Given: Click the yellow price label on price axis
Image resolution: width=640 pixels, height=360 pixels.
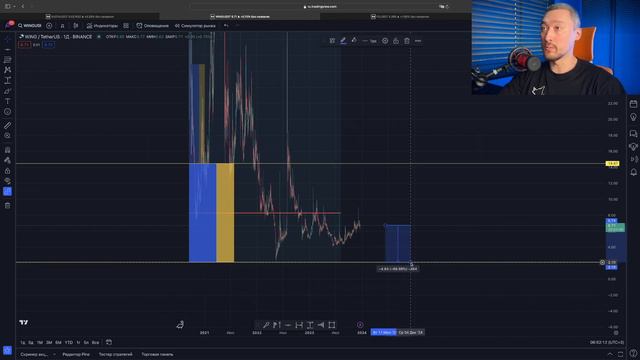Looking at the screenshot, I should (612, 163).
